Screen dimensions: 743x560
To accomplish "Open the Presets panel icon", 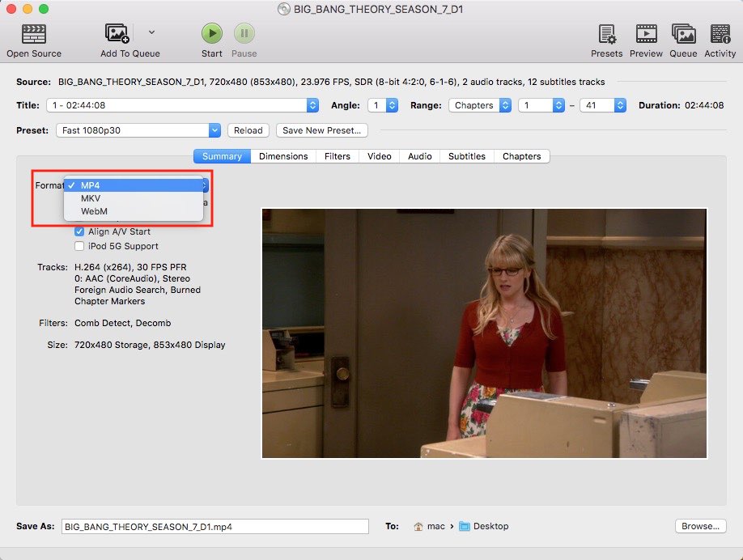I will coord(606,32).
